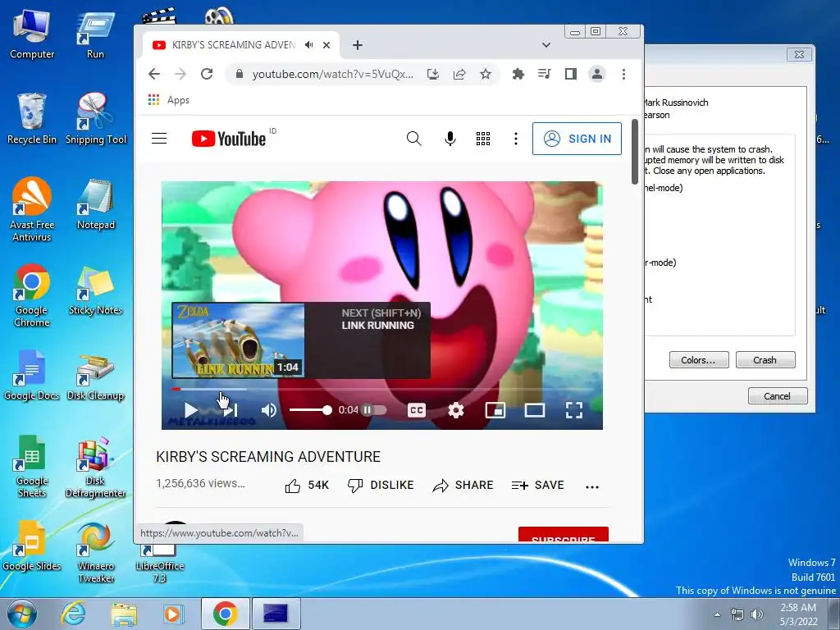Share the Kirby video
This screenshot has height=630, width=840.
[463, 486]
